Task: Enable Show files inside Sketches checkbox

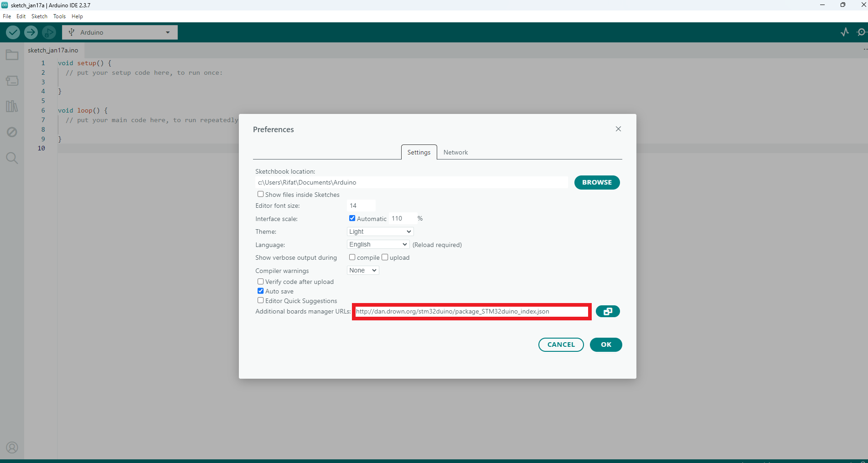Action: pos(261,194)
